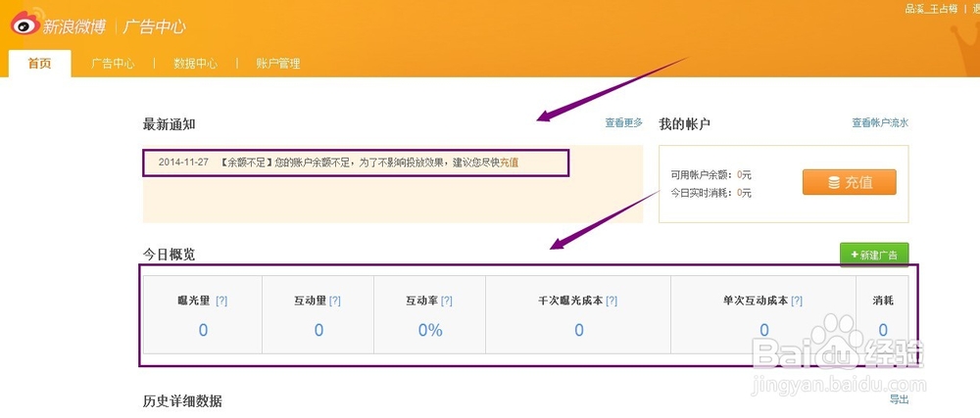
Task: Click the 我的帐户 heading
Action: (x=684, y=124)
